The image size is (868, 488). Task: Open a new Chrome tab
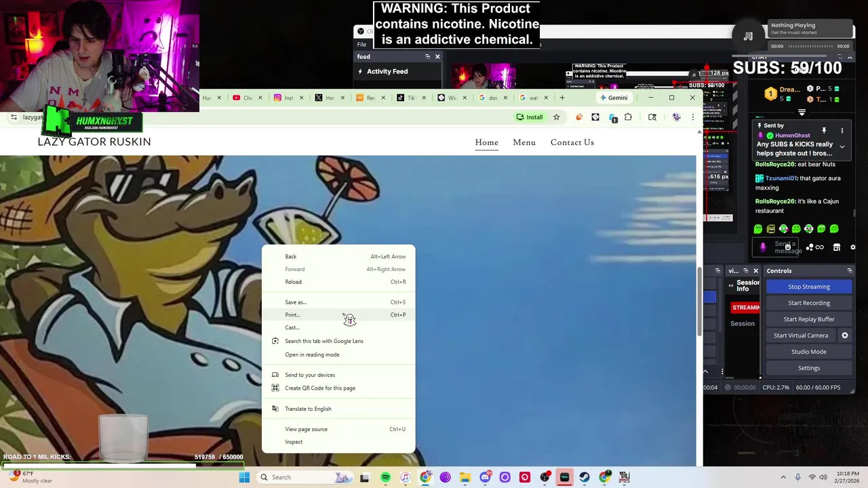(561, 98)
